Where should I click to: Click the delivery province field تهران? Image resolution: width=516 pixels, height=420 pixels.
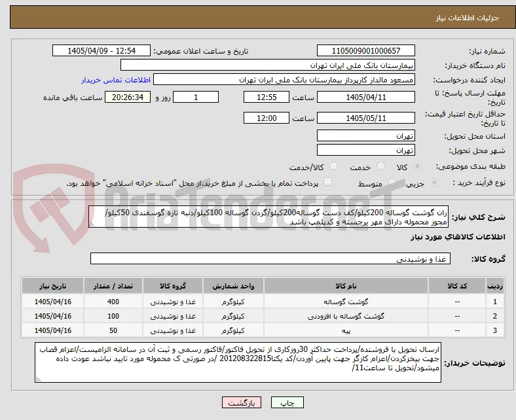365,135
